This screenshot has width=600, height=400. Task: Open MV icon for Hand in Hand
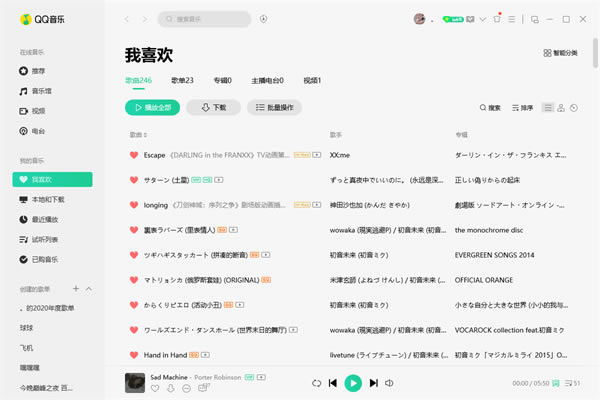(x=205, y=355)
